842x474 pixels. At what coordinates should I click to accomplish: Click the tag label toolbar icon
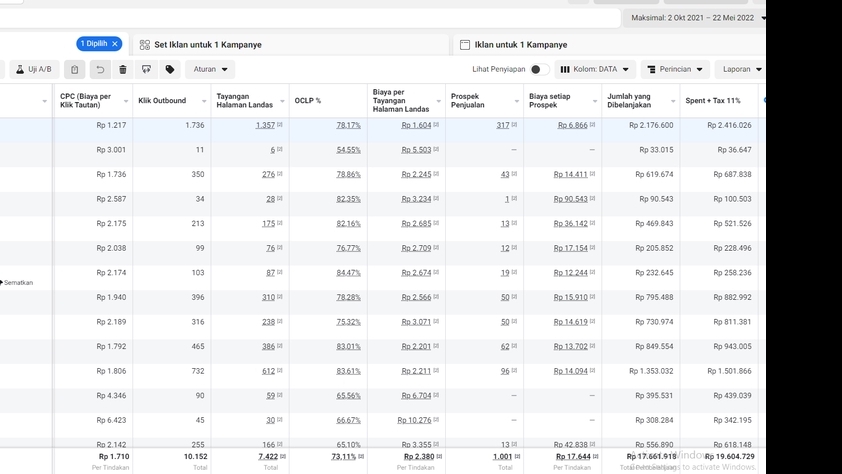pyautogui.click(x=170, y=69)
